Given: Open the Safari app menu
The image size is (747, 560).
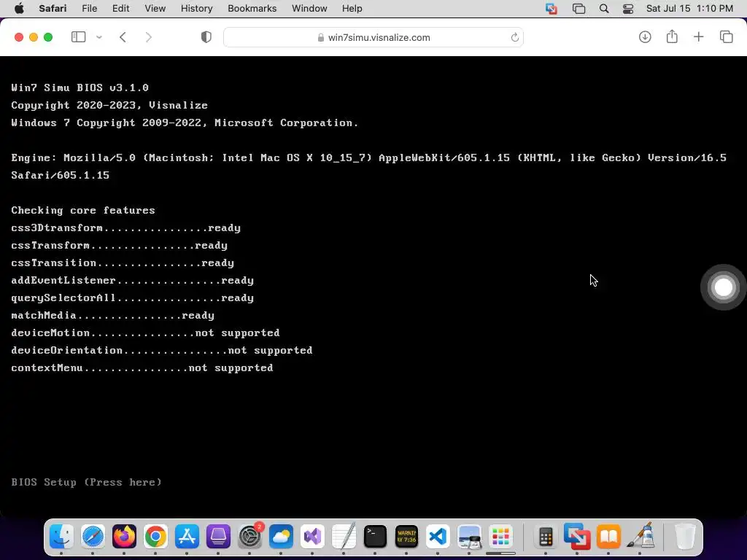Looking at the screenshot, I should [53, 9].
